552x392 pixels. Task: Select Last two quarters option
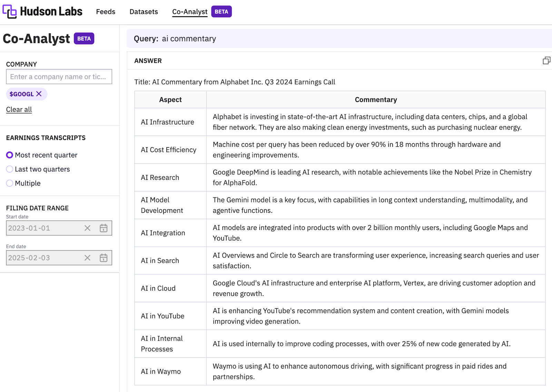[x=10, y=169]
